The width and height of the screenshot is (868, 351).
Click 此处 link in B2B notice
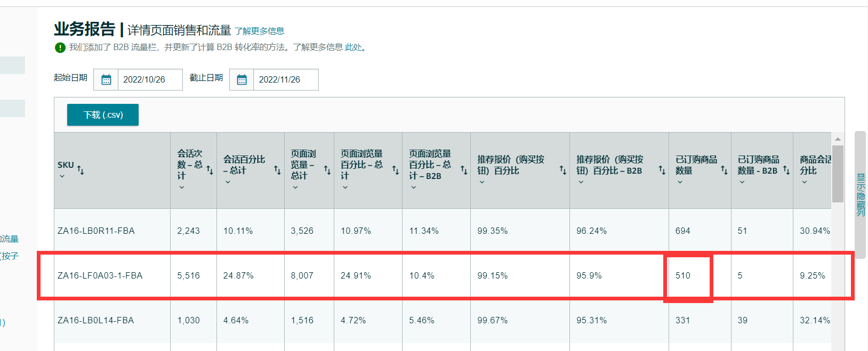tap(353, 47)
